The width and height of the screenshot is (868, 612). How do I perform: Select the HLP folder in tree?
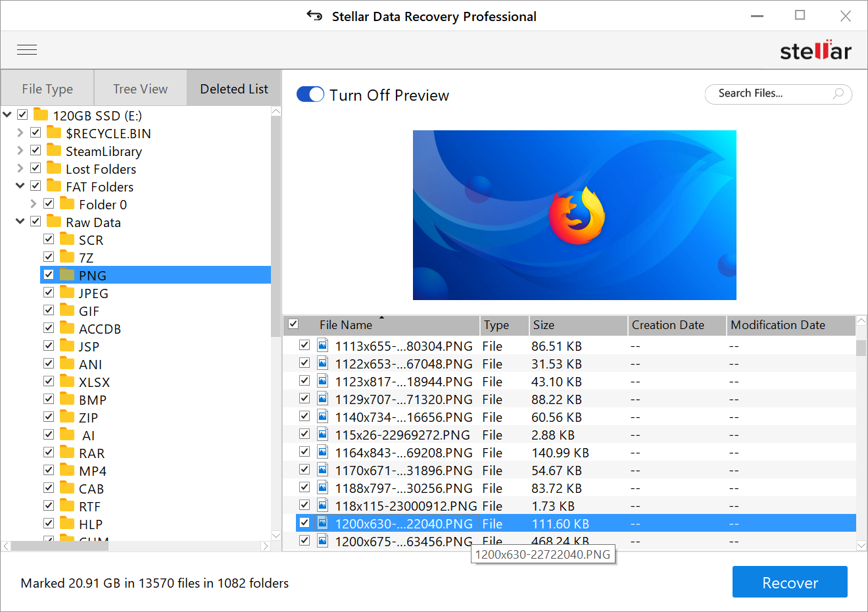[91, 524]
